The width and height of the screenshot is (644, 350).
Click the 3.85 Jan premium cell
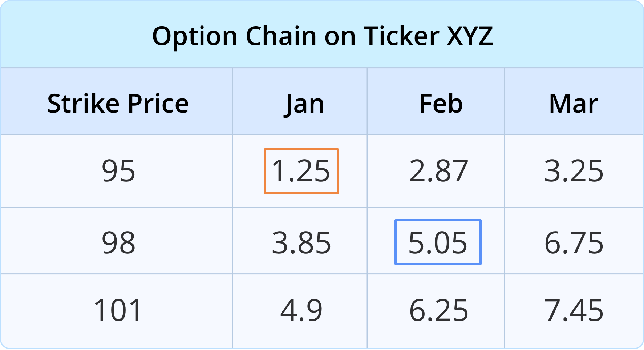(x=301, y=242)
